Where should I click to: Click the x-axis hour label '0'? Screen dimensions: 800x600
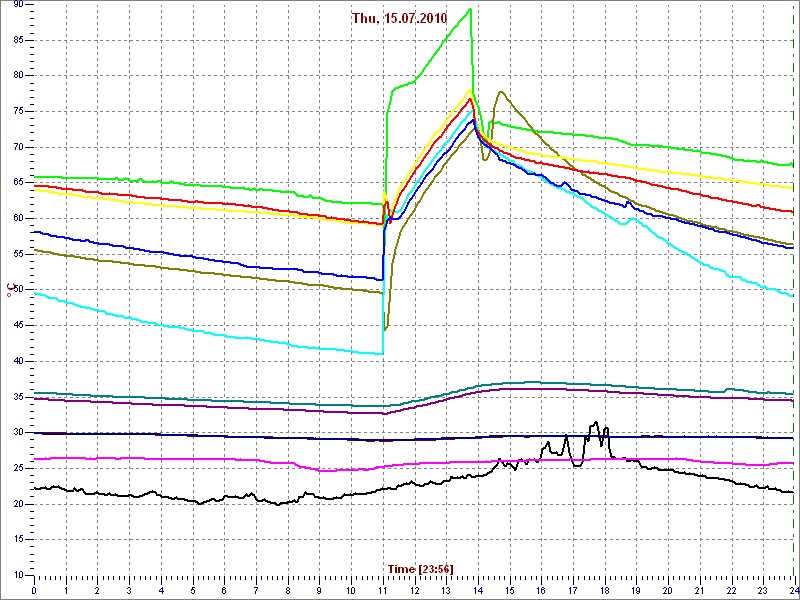(x=34, y=590)
